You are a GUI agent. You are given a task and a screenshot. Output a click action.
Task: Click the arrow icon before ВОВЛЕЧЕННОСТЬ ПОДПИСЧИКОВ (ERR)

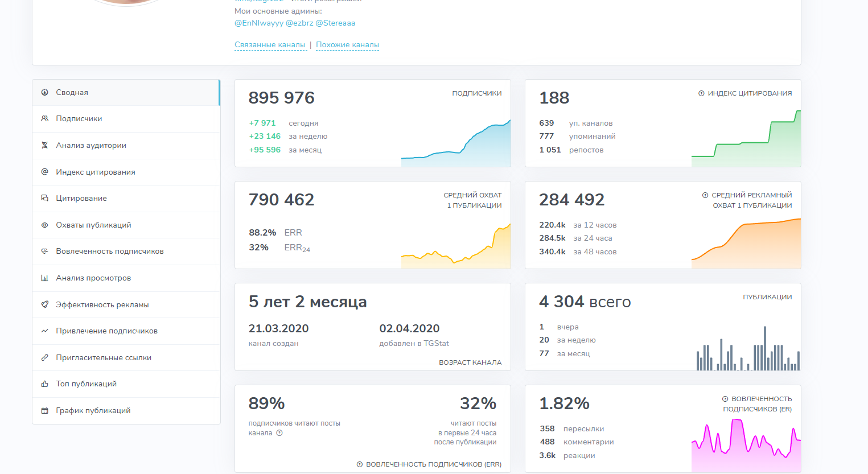coord(360,464)
